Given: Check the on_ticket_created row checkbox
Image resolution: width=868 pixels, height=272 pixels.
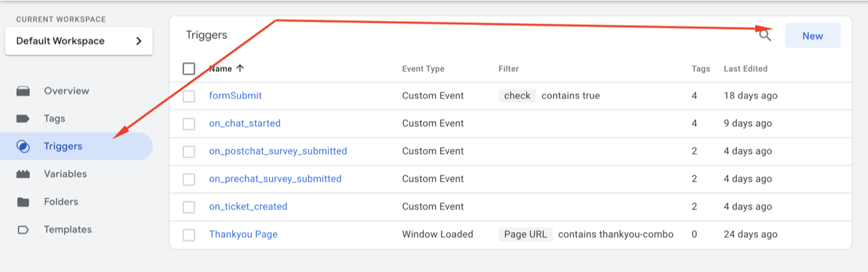Looking at the screenshot, I should point(189,207).
